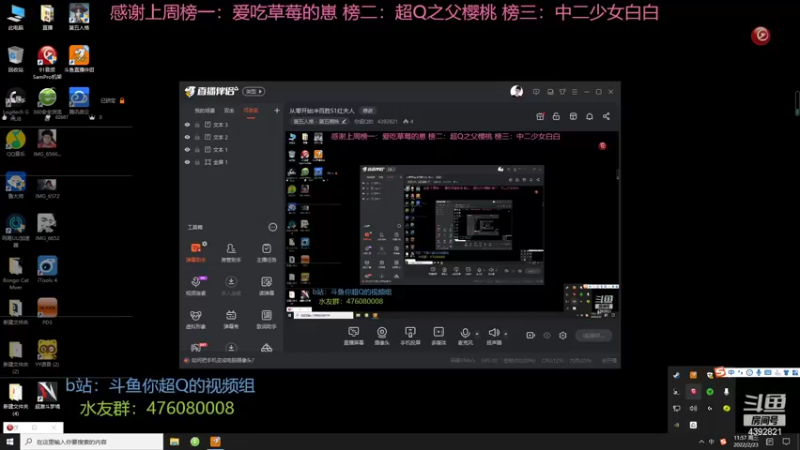Viewport: 800px width, 450px height.
Task: Open the 虚拟形象 virtual avatar tool
Action: [x=195, y=319]
